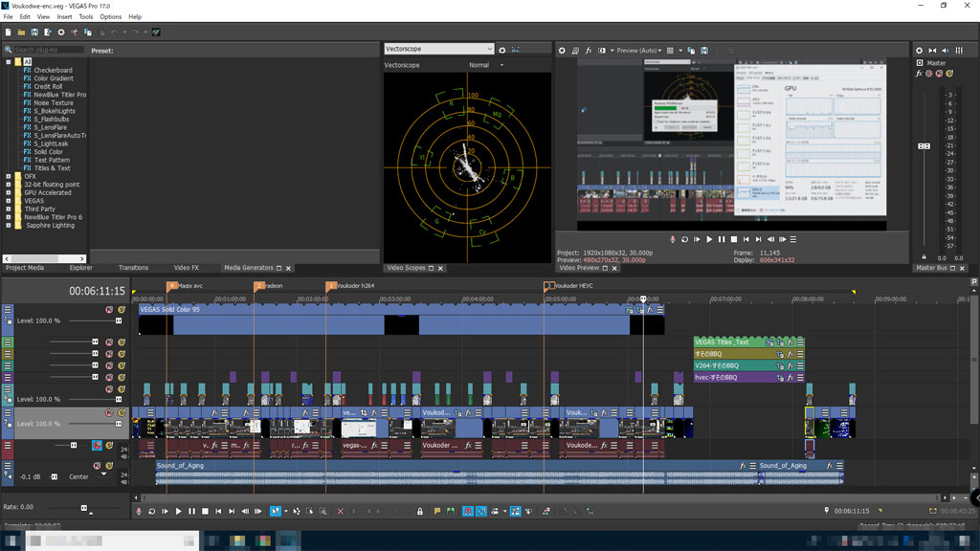
Task: Expand the OFX plug-in folder
Action: coord(9,176)
